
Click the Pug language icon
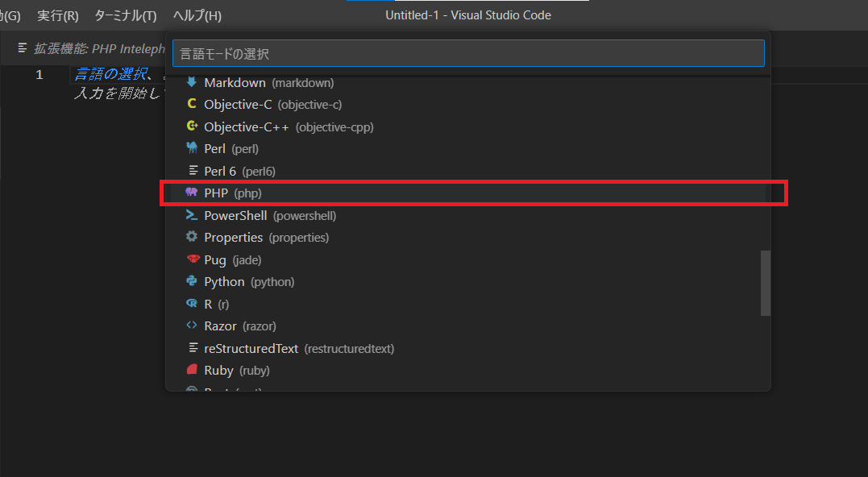pyautogui.click(x=192, y=259)
